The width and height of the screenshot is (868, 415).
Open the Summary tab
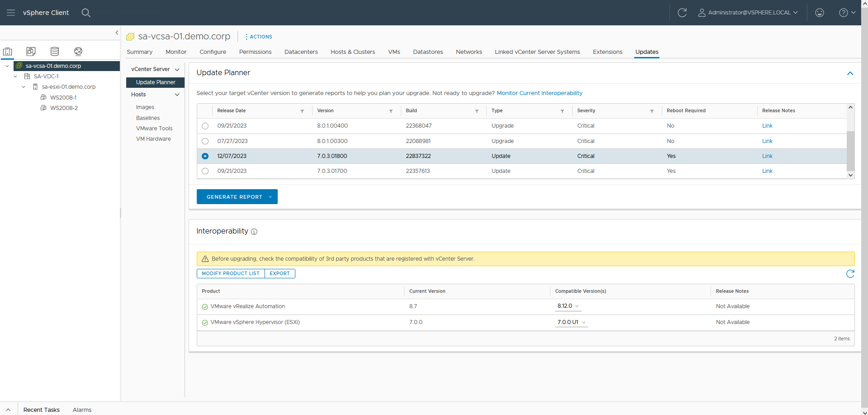(x=139, y=52)
